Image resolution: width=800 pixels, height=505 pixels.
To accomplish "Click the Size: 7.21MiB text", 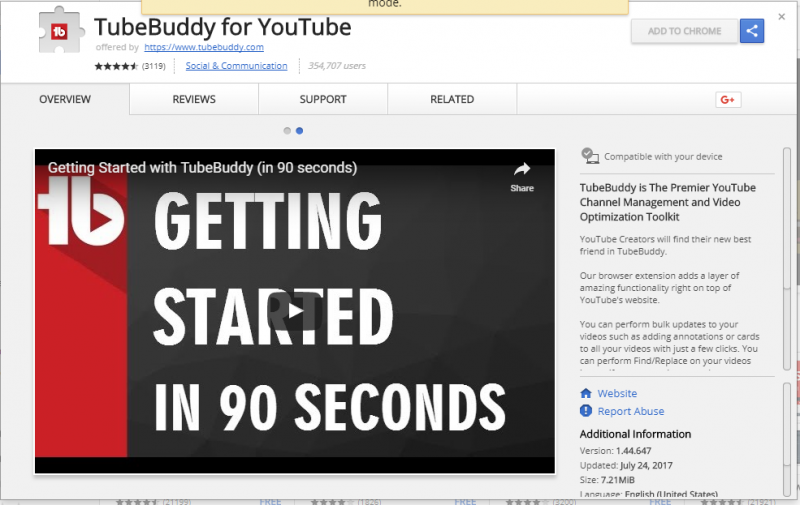I will [607, 479].
